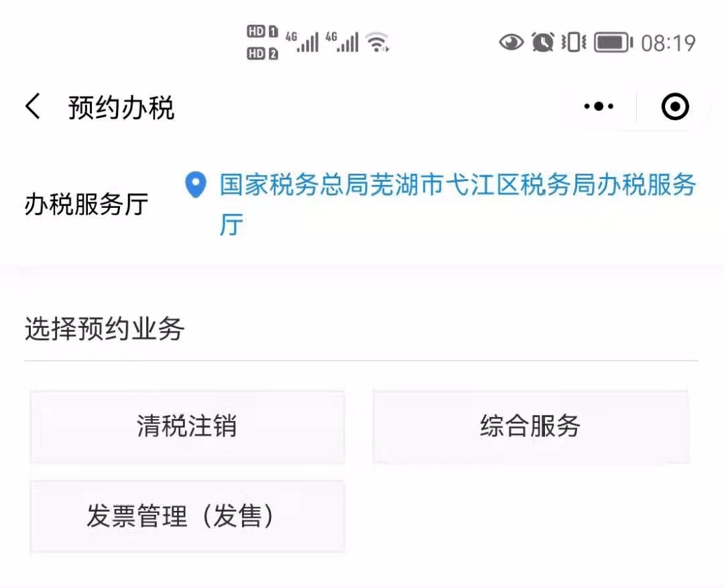724x588 pixels.
Task: Tap the circular target close-miniprogram icon
Action: coord(675,107)
